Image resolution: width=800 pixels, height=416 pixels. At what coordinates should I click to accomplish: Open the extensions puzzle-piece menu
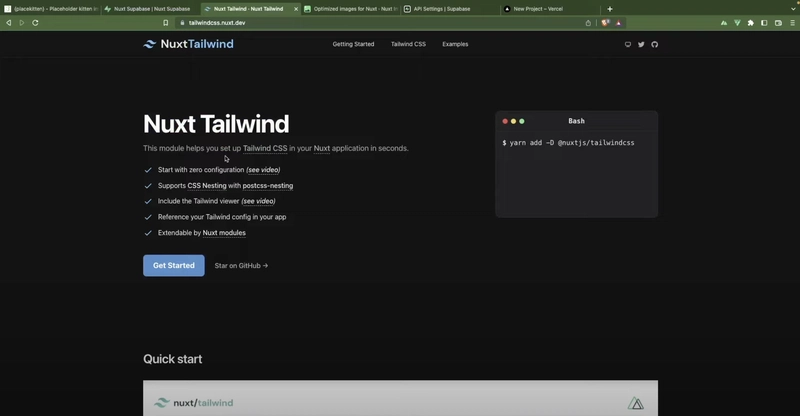(x=751, y=23)
